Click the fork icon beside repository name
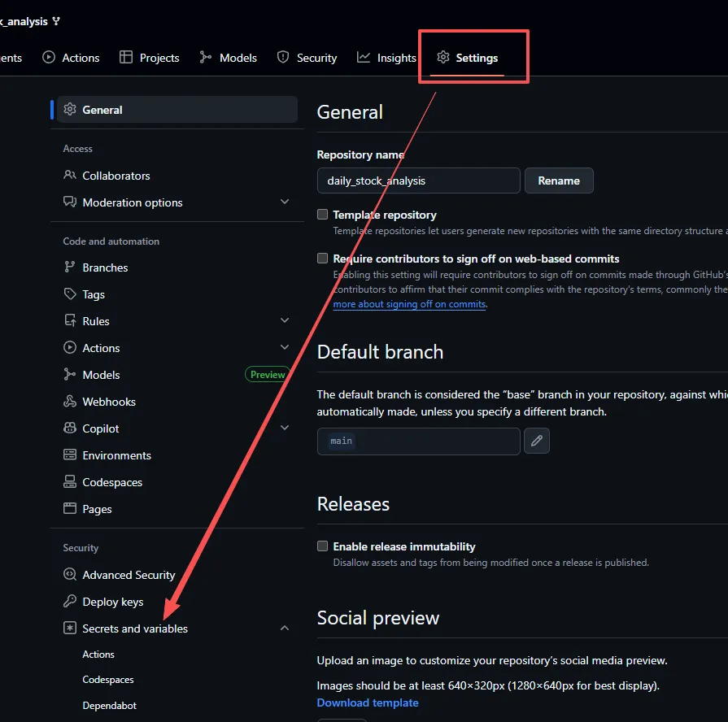The height and width of the screenshot is (722, 728). tap(56, 21)
